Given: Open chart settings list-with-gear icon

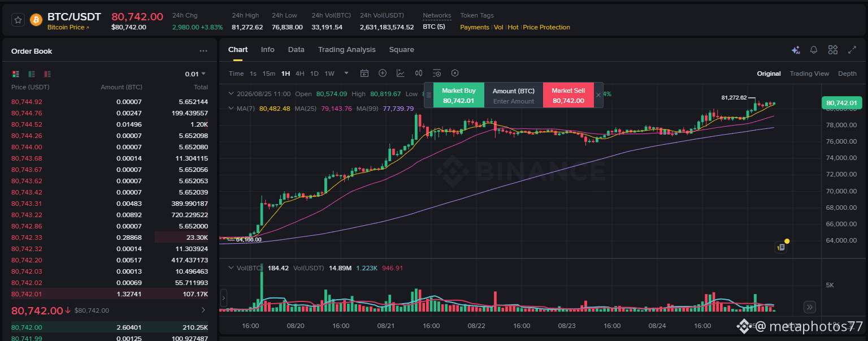Looking at the screenshot, I should 437,73.
